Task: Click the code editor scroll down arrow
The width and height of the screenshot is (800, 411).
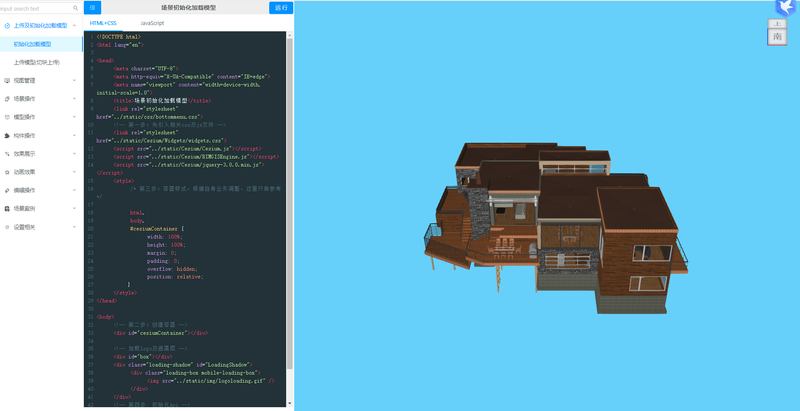Action: (x=289, y=403)
